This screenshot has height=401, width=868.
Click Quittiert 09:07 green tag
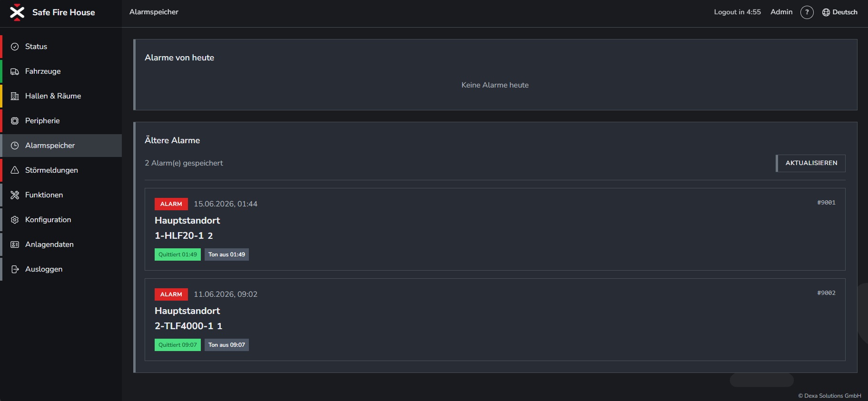[178, 345]
